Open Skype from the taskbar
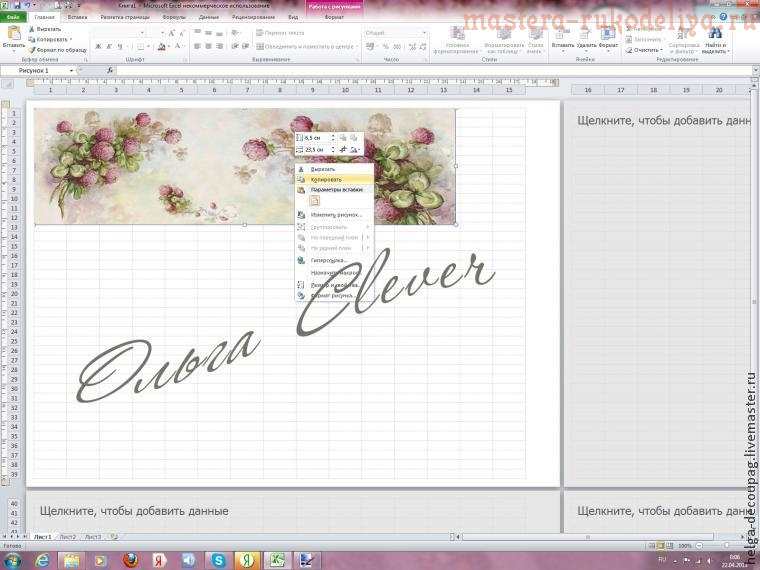 click(x=218, y=560)
